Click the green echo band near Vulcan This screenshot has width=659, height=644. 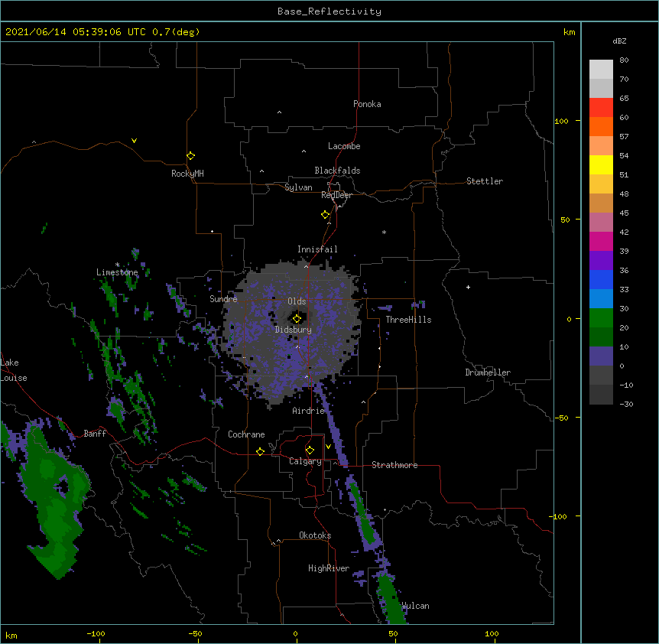pyautogui.click(x=391, y=599)
